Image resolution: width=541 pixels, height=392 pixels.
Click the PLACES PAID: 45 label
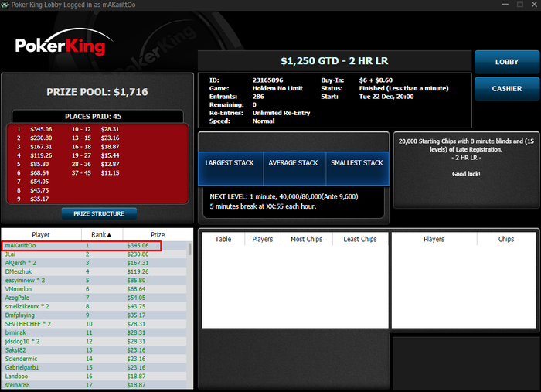(x=94, y=116)
